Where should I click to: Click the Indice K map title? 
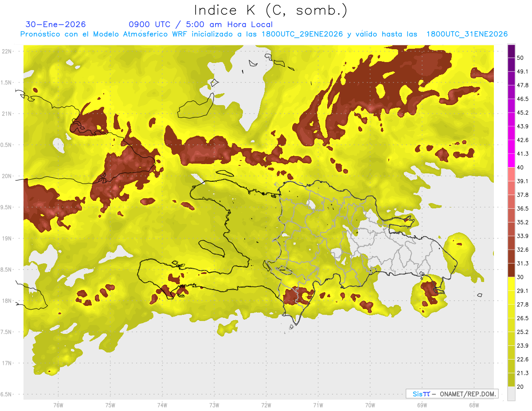pos(270,10)
